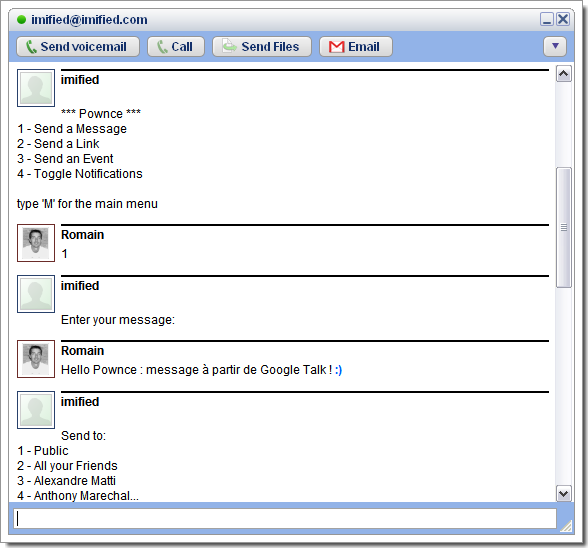
Task: Click the scrollbar up arrow
Action: pos(564,74)
